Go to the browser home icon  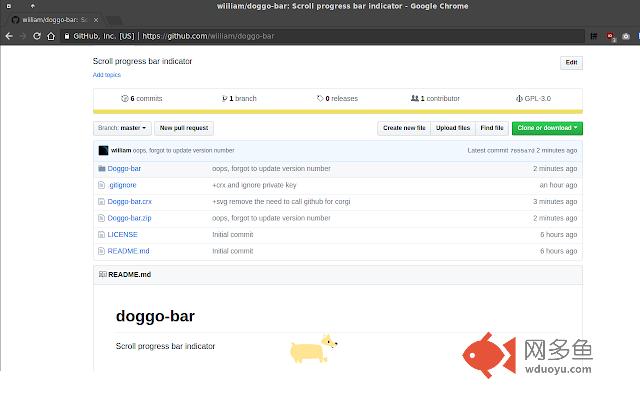coord(51,36)
